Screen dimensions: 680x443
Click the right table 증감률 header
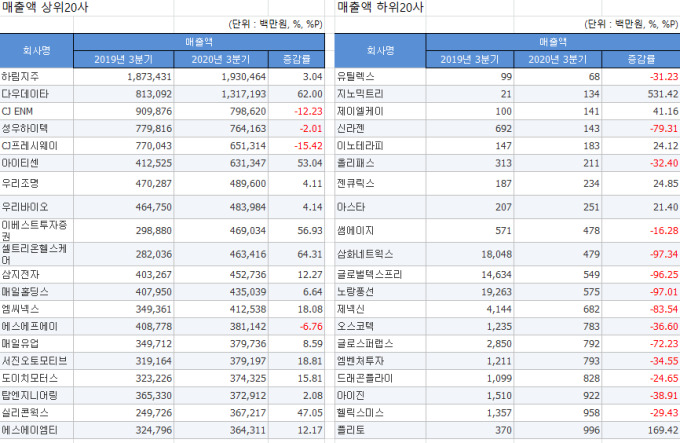pos(641,59)
